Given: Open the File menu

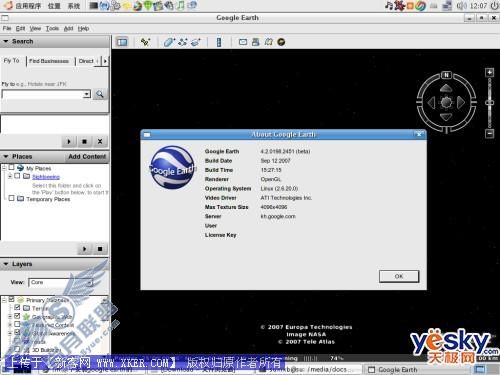Looking at the screenshot, I should pos(7,29).
